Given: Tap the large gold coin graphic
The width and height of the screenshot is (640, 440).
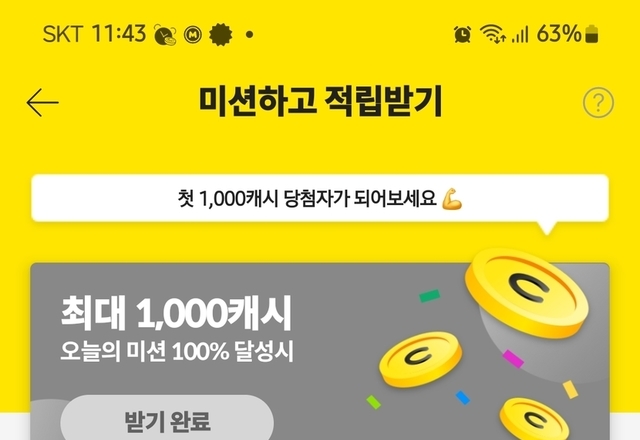Looking at the screenshot, I should pos(527,292).
